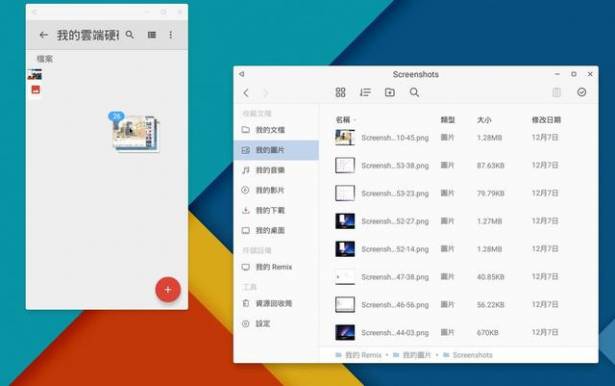This screenshot has width=615, height=386.
Task: Sort by the 名稱 column header
Action: point(343,120)
